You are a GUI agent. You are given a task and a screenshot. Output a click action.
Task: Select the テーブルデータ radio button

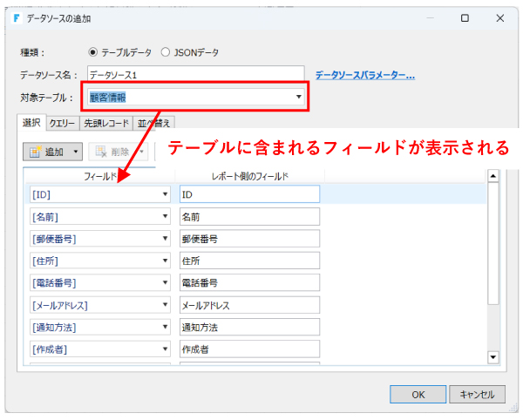pyautogui.click(x=93, y=51)
